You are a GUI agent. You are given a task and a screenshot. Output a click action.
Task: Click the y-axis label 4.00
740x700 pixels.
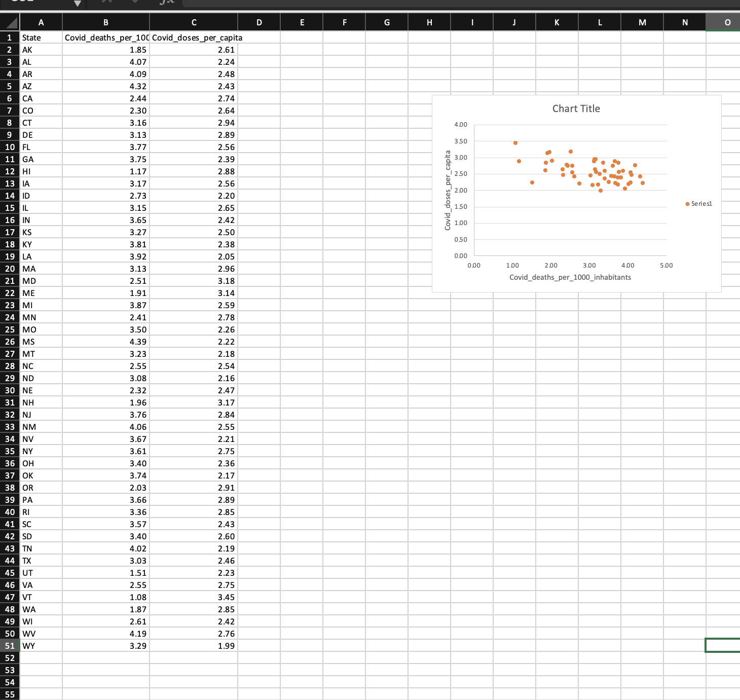[x=461, y=125]
